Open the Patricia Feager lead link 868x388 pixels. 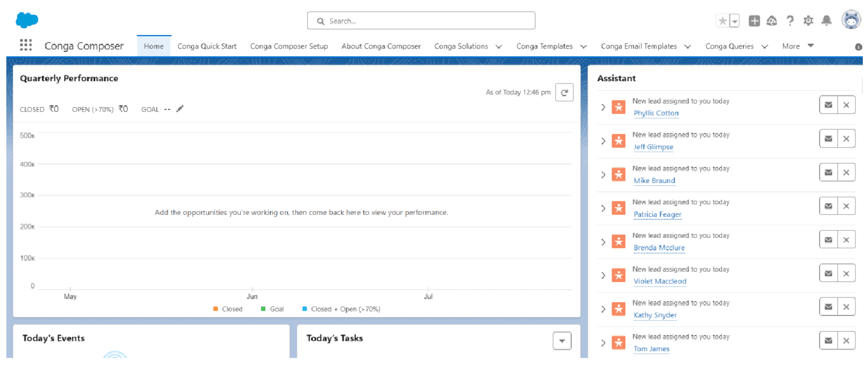657,214
